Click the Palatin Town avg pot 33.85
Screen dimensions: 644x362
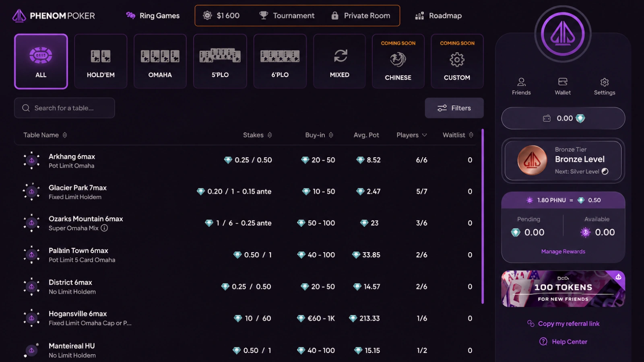(x=366, y=255)
